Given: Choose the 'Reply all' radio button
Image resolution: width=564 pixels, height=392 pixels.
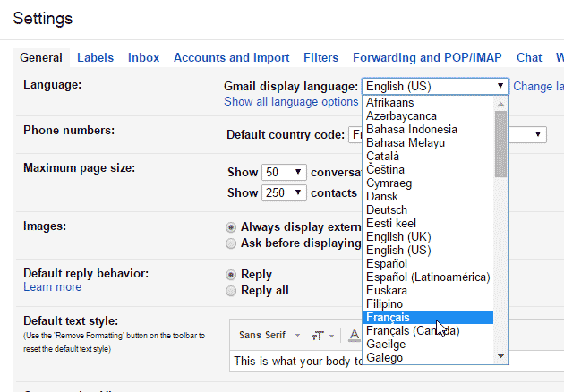Looking at the screenshot, I should [x=231, y=291].
